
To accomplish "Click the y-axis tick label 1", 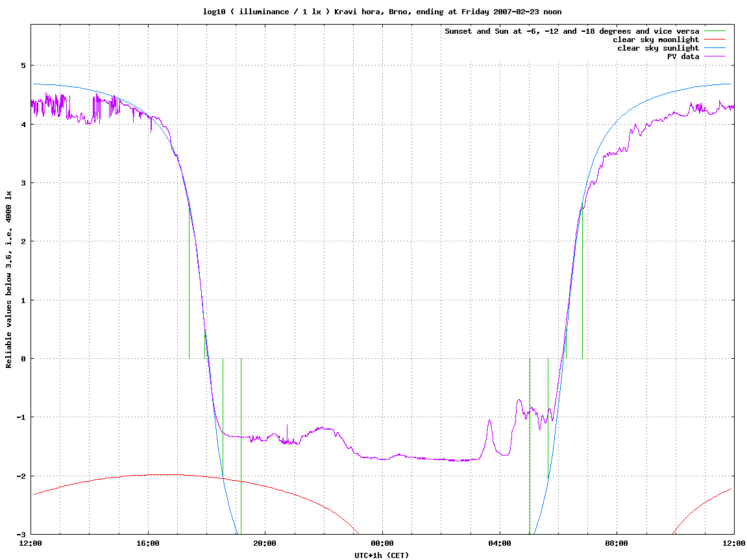I will (x=23, y=300).
